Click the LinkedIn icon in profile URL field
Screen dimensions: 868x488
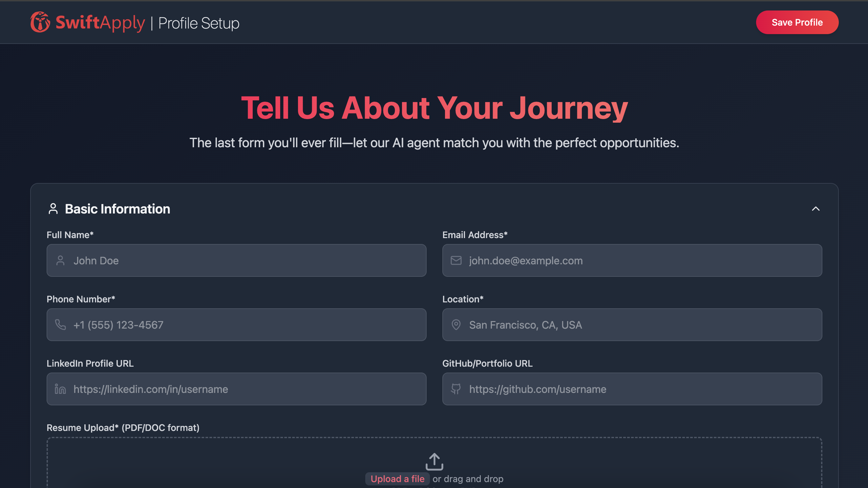point(60,389)
